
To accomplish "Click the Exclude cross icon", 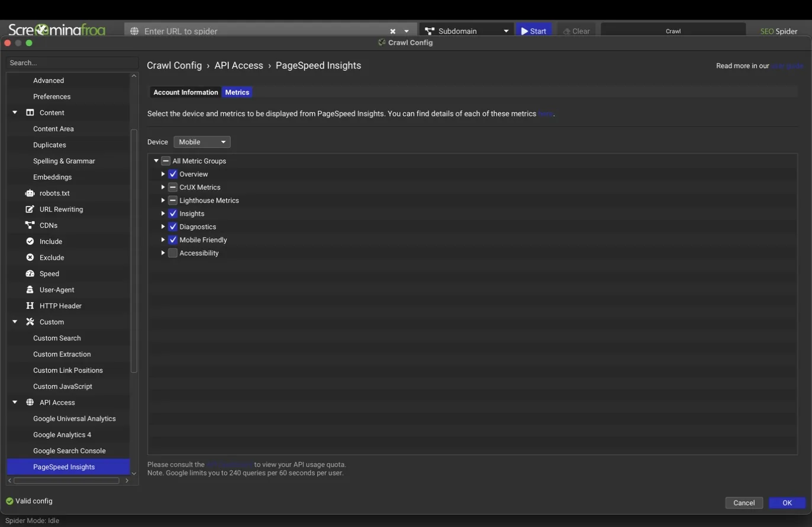I will [30, 257].
